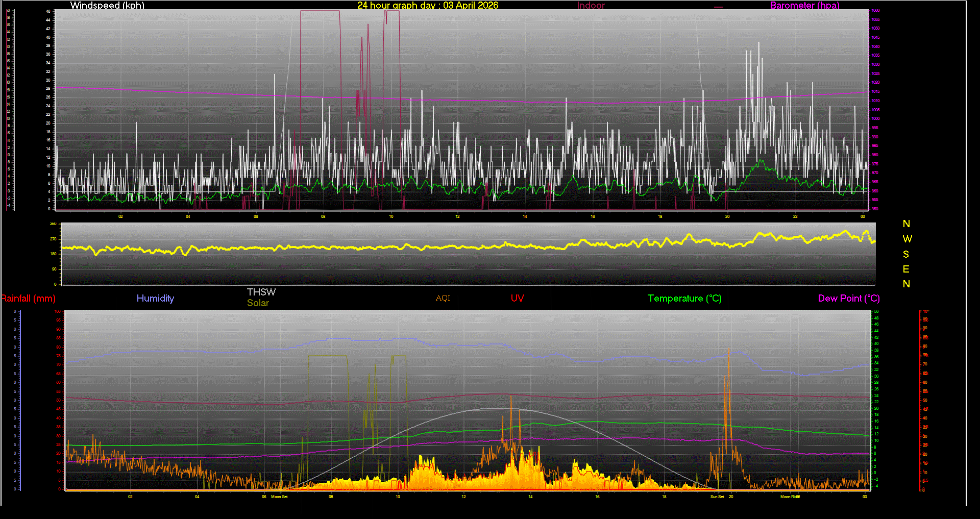Screen dimensions: 980x519
Task: Select the UV legend label
Action: click(517, 299)
